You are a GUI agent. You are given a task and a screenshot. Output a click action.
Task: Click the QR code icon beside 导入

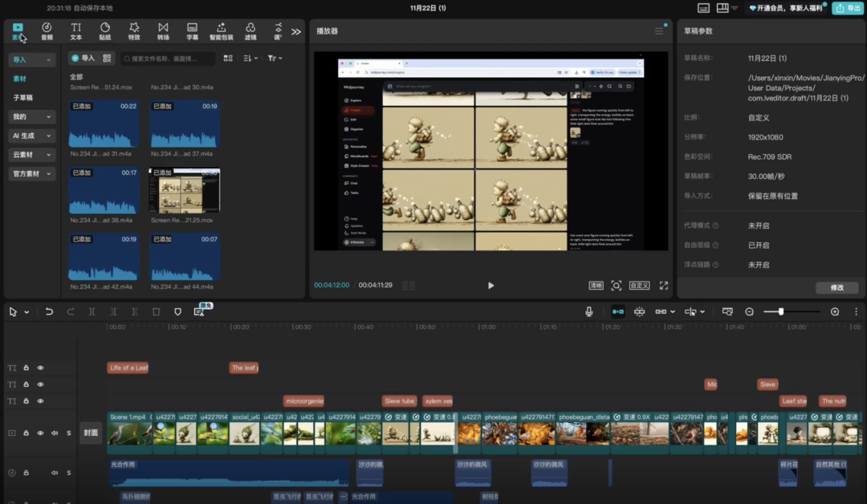[107, 59]
